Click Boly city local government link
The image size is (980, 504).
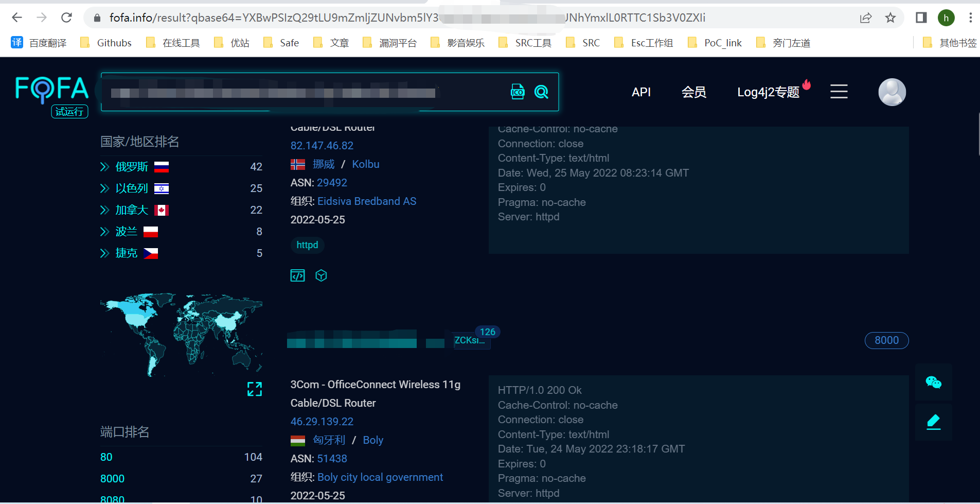point(380,477)
